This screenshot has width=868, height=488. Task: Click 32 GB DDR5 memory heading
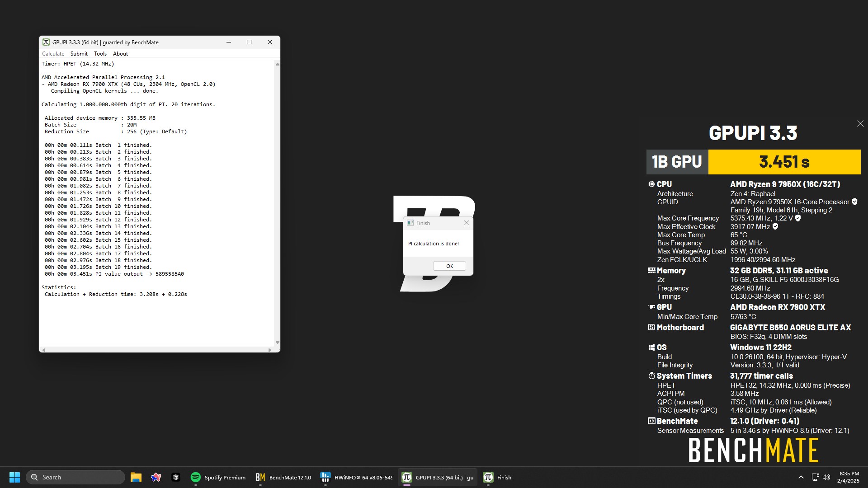click(x=779, y=271)
